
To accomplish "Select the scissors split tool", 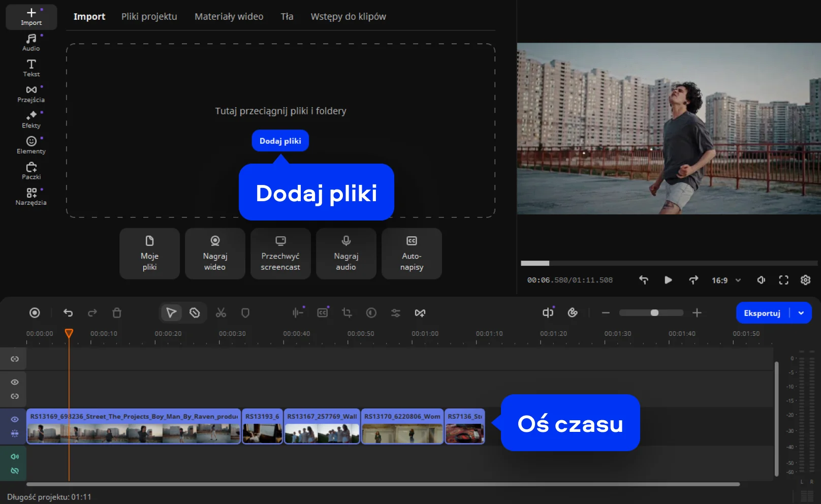I will (x=220, y=313).
